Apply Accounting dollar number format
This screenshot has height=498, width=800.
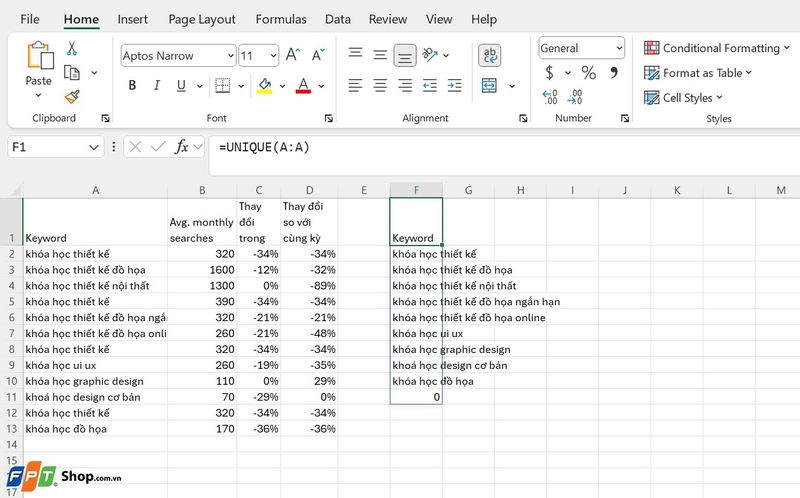pos(549,72)
